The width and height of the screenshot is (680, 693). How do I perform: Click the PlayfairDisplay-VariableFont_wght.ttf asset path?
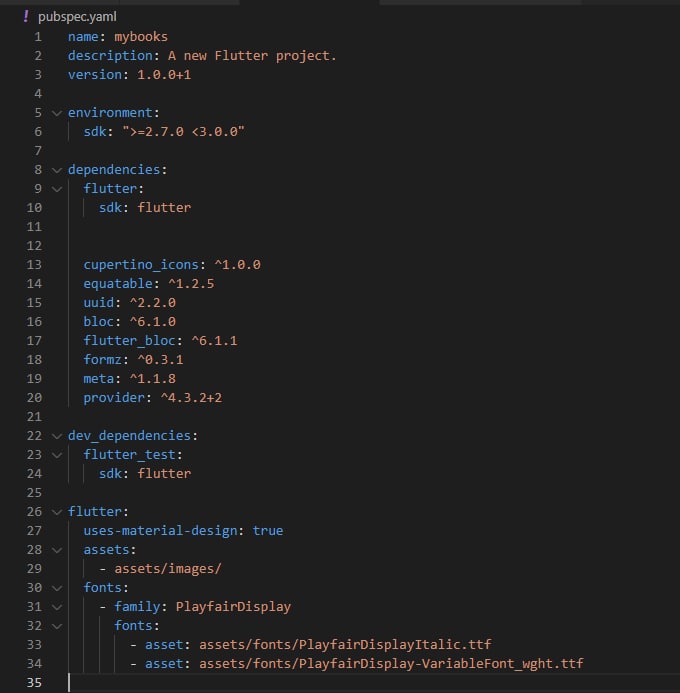pos(391,664)
